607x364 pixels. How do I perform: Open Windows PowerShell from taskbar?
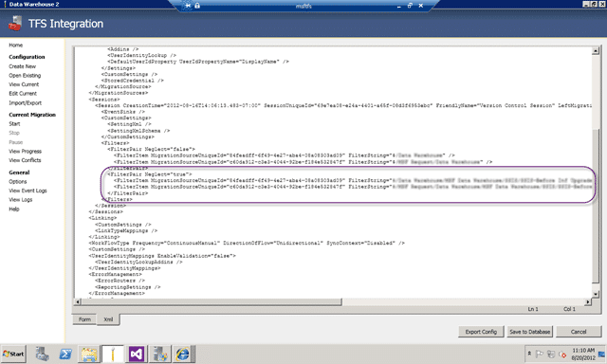click(x=65, y=354)
